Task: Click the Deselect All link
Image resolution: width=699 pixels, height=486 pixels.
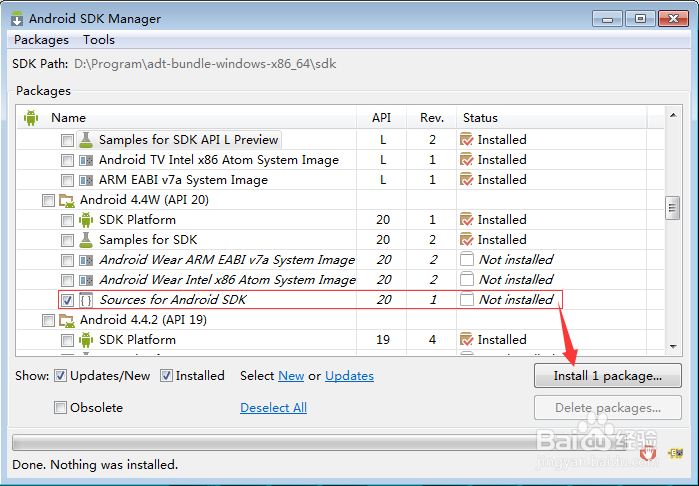Action: click(273, 408)
